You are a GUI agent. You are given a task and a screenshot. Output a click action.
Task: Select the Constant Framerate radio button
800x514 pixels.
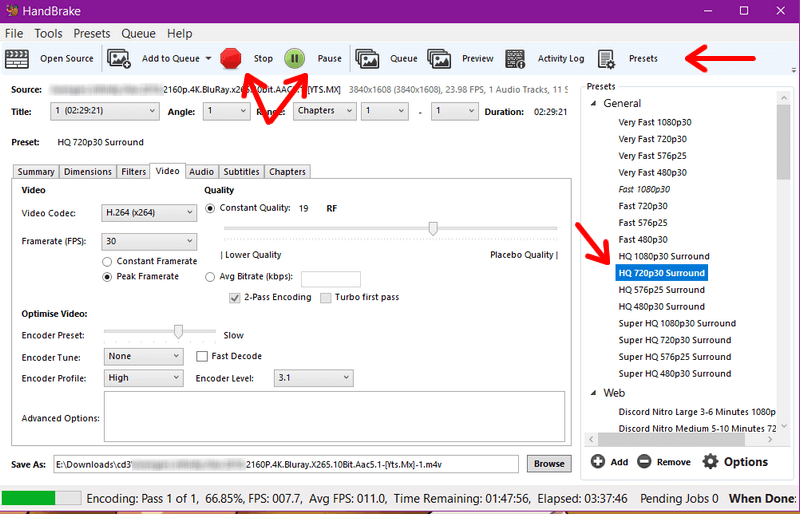[x=108, y=261]
